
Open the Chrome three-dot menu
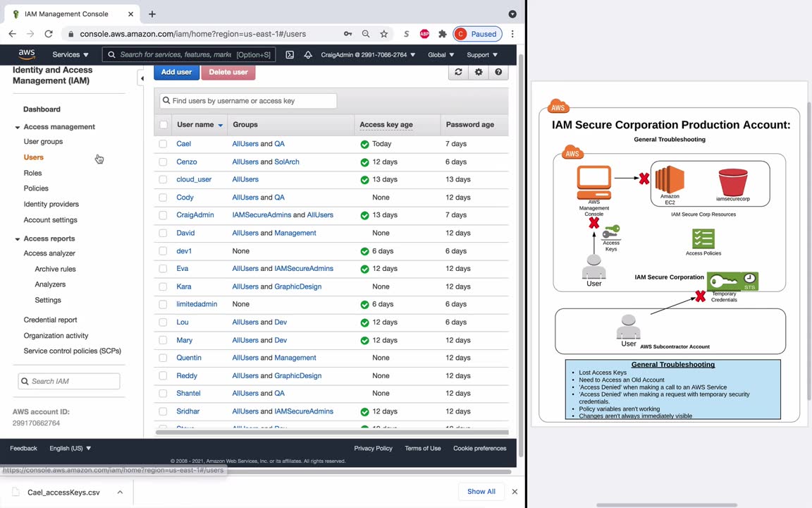click(x=512, y=34)
